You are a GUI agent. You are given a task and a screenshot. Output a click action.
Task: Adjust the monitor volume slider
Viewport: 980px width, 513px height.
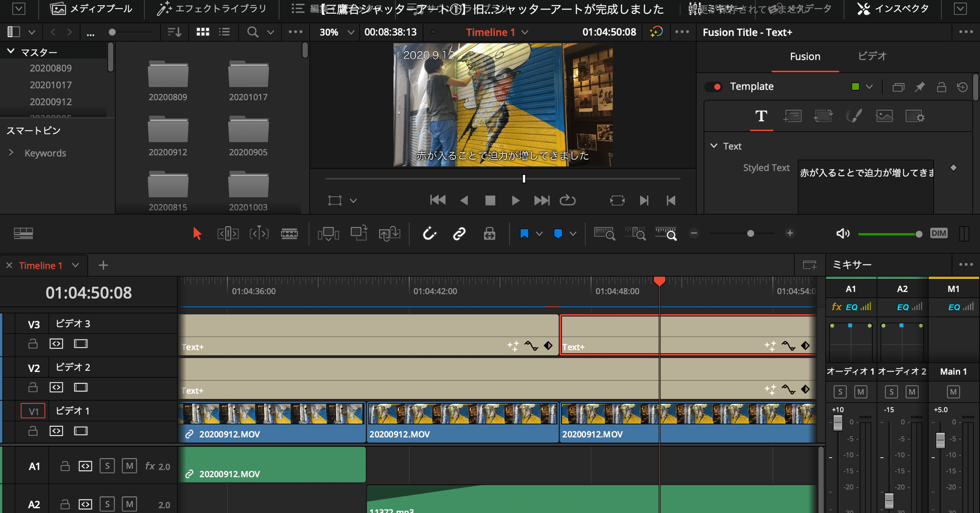[890, 234]
